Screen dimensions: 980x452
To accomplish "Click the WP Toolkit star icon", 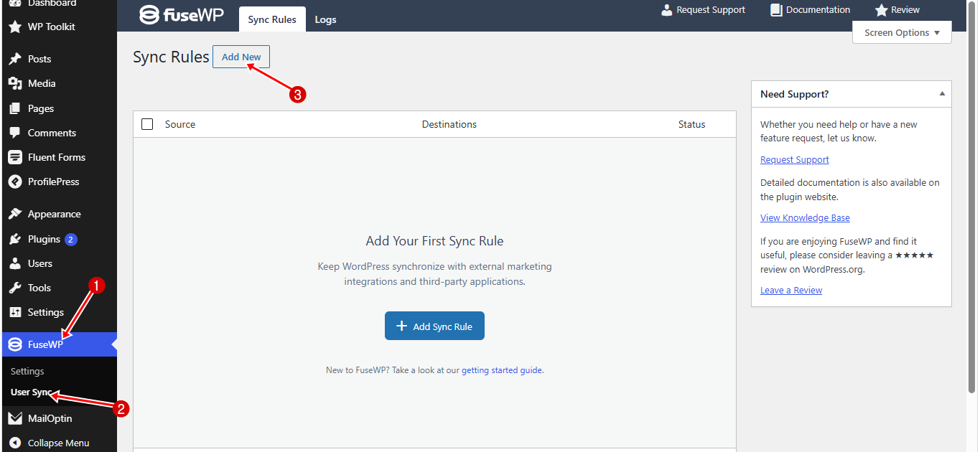I will coord(15,27).
